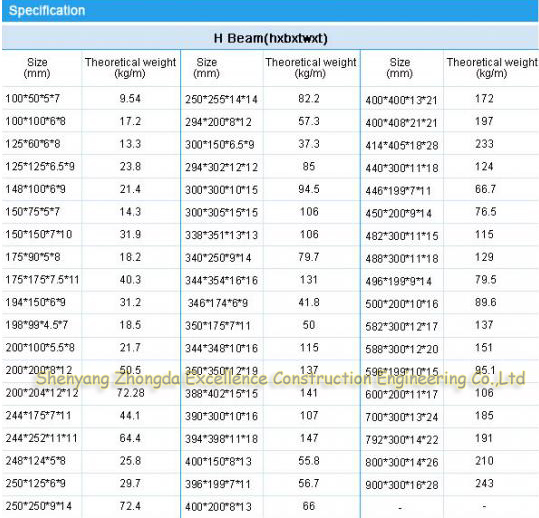Select the 400*200*8*13 size cell
The height and width of the screenshot is (518, 539).
point(218,507)
